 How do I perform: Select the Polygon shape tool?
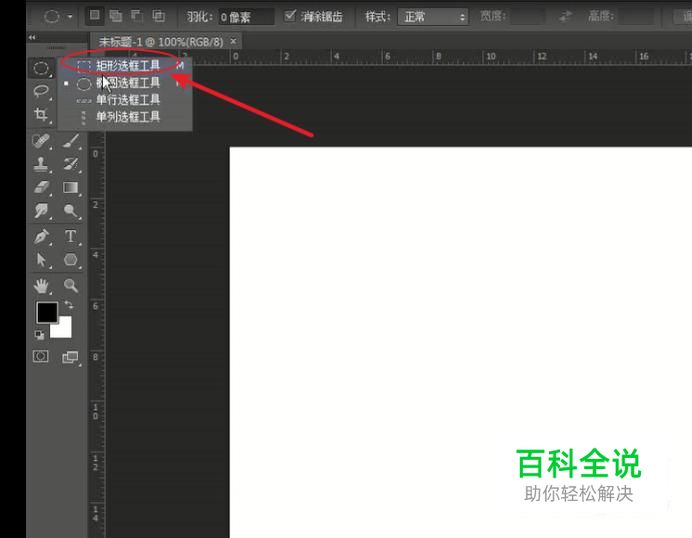coord(71,260)
